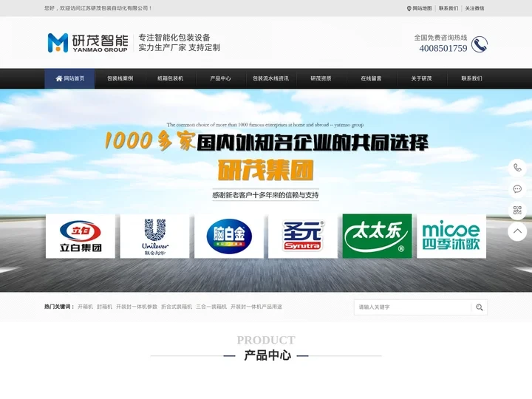The image size is (532, 399).
Task: Open the 关于研茂 menu item
Action: point(421,78)
